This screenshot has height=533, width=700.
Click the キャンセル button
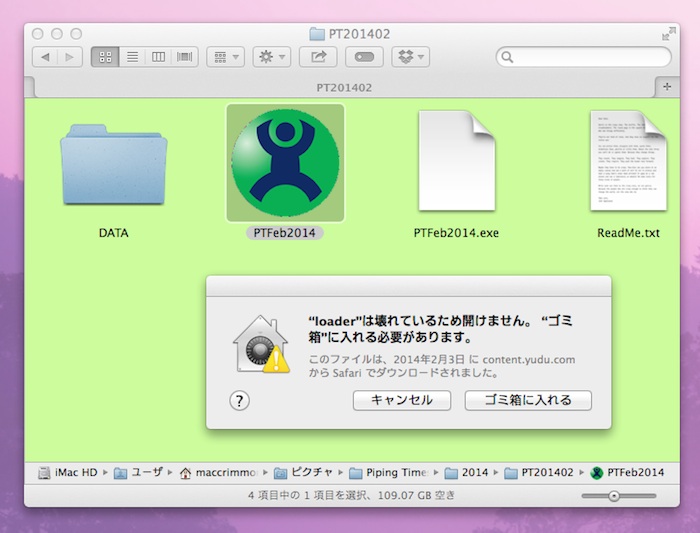pyautogui.click(x=402, y=400)
